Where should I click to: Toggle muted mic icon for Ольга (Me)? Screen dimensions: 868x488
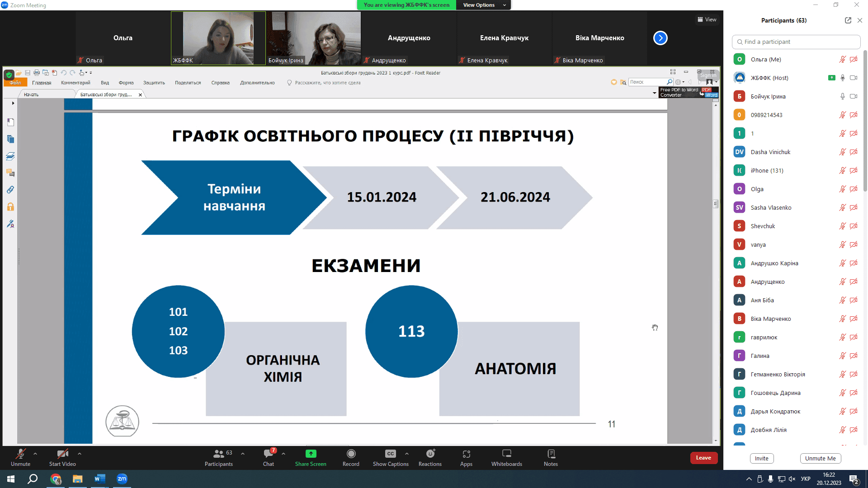843,59
